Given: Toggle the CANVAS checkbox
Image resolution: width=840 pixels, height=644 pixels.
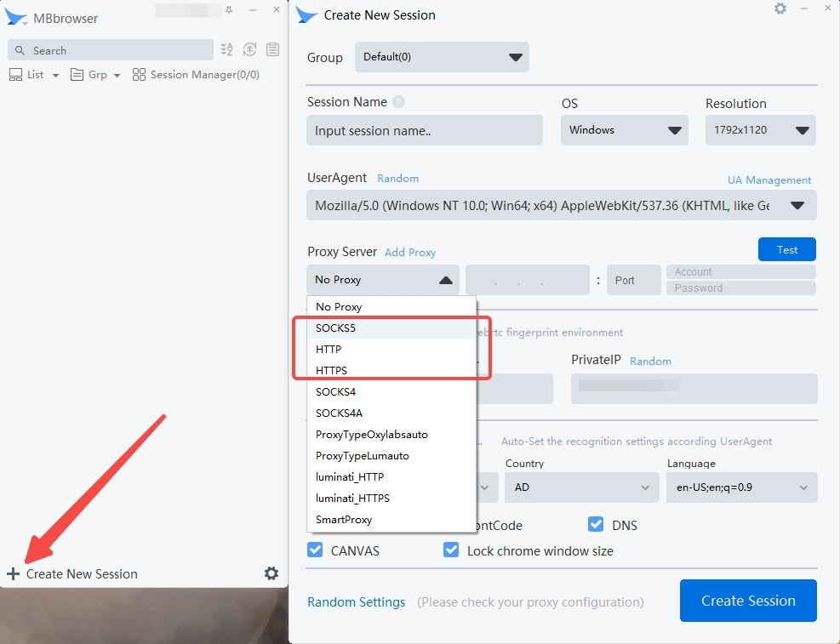Looking at the screenshot, I should pyautogui.click(x=316, y=550).
